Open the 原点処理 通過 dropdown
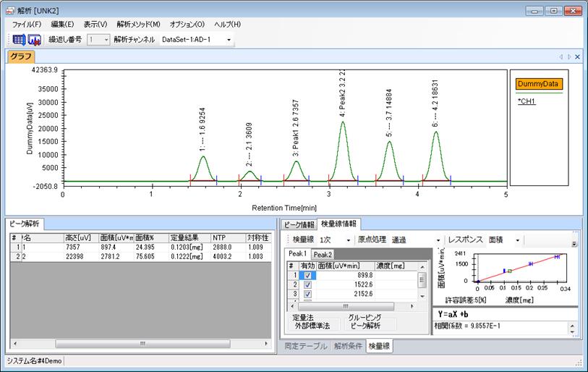The width and height of the screenshot is (588, 372). (438, 240)
